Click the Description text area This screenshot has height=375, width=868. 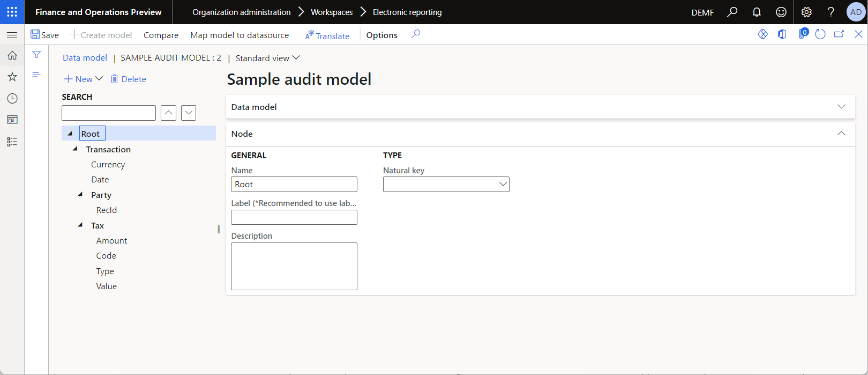pos(294,266)
